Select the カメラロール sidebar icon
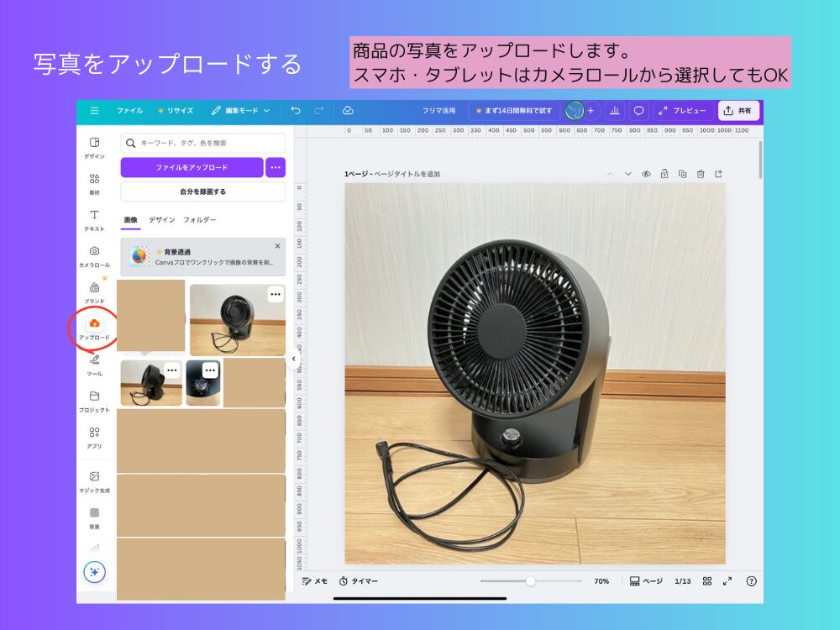Viewport: 840px width, 630px height. (95, 255)
